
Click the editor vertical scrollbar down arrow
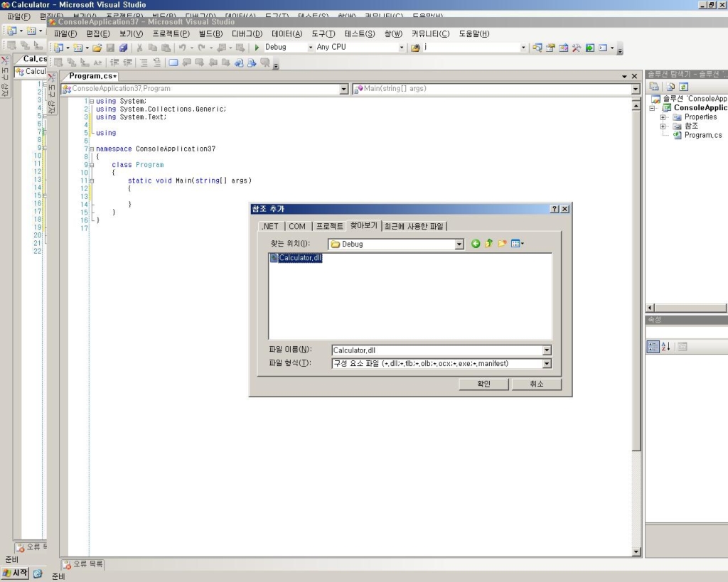click(636, 552)
